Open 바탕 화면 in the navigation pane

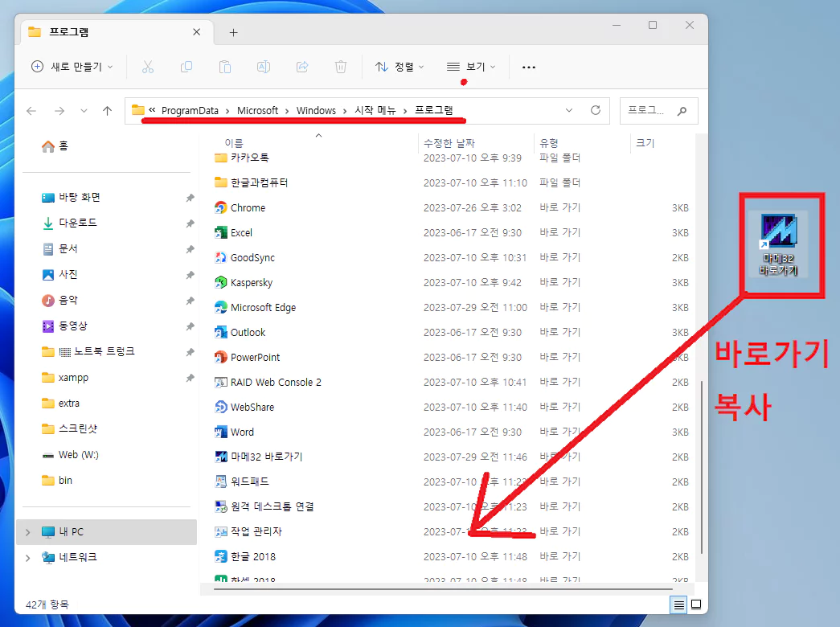[x=72, y=197]
